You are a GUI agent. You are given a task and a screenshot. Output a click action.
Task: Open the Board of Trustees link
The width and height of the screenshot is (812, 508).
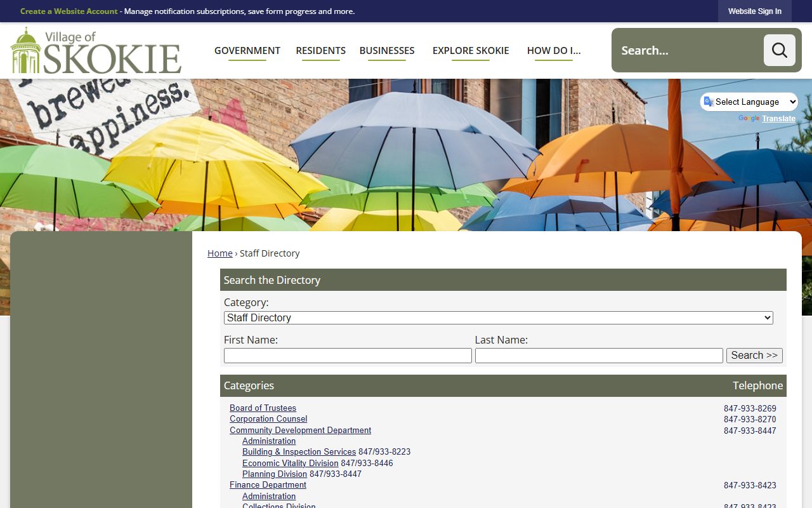pyautogui.click(x=263, y=408)
